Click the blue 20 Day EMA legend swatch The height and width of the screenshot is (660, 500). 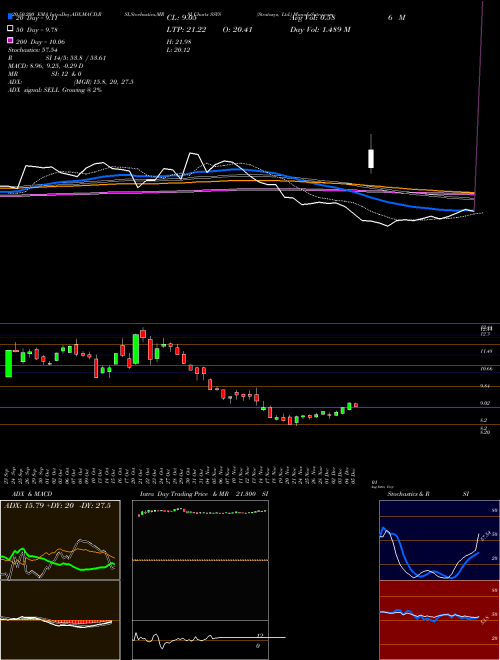[10, 17]
